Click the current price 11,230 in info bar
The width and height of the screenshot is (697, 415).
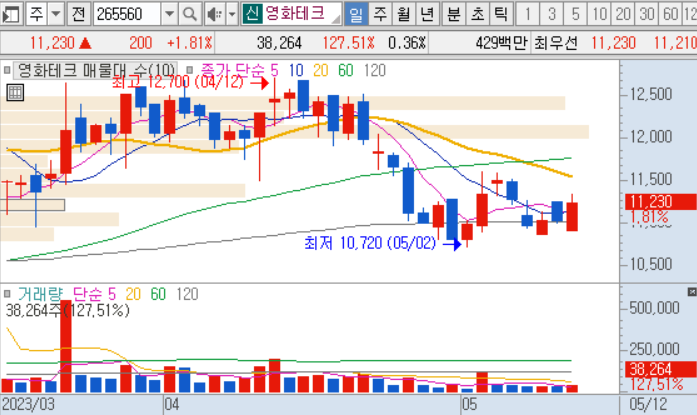52,43
